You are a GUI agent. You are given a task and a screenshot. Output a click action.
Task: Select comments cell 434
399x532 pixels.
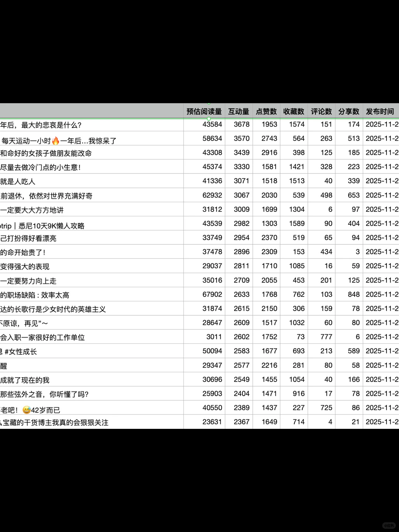pos(321,252)
